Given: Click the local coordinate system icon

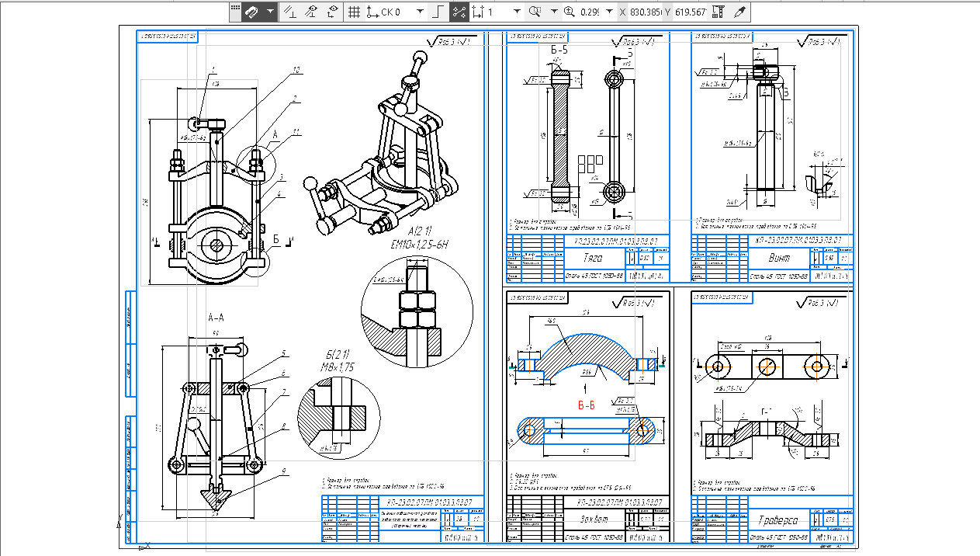Looking at the screenshot, I should 372,12.
